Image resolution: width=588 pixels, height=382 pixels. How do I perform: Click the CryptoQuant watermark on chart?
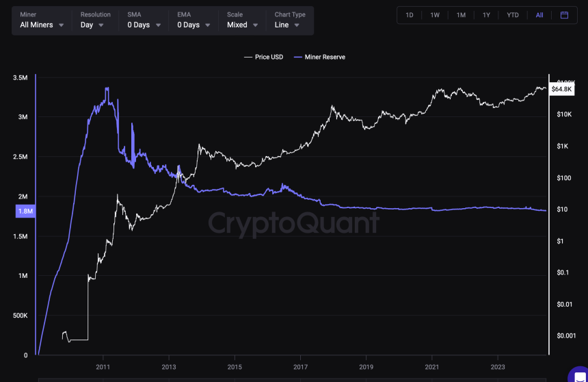[x=293, y=223]
